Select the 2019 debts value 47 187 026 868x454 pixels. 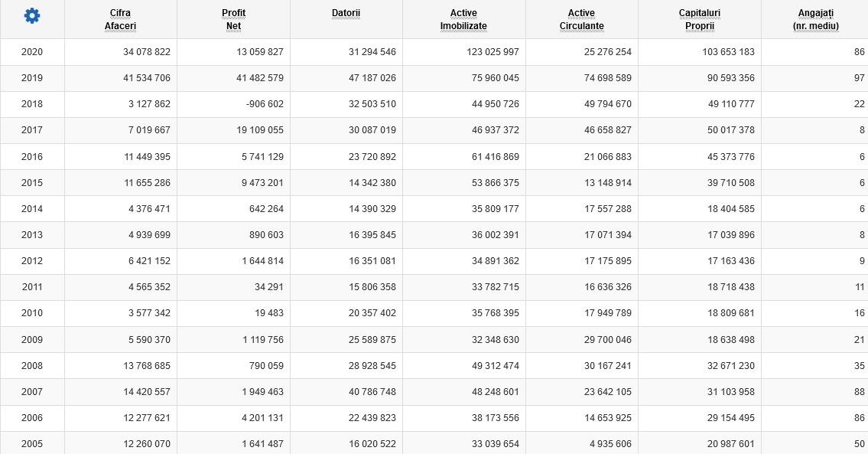pyautogui.click(x=372, y=77)
